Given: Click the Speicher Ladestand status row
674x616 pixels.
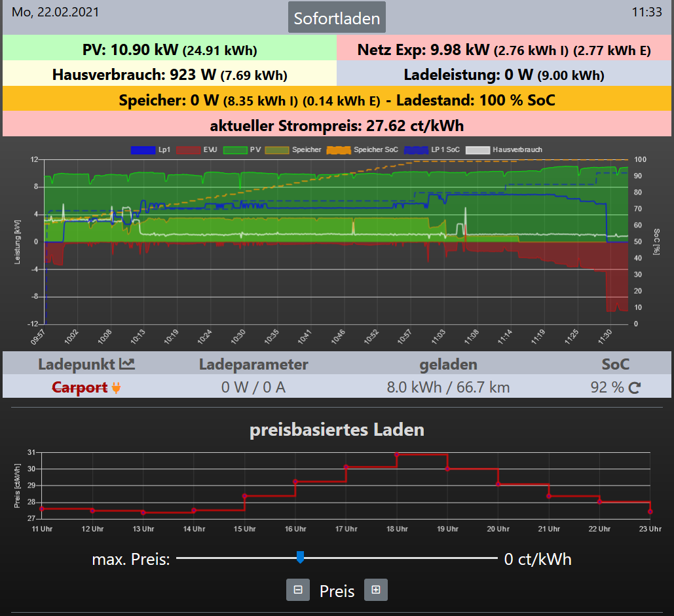Looking at the screenshot, I should pos(337,100).
